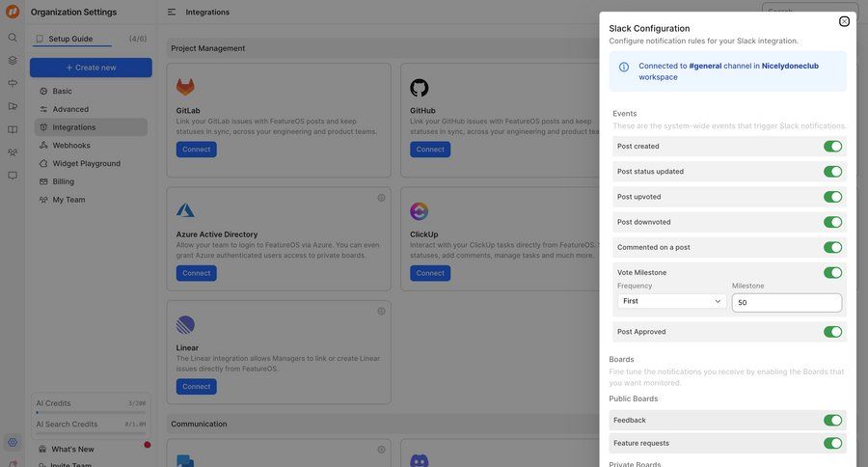Open the Widget Playground settings item

coord(87,163)
